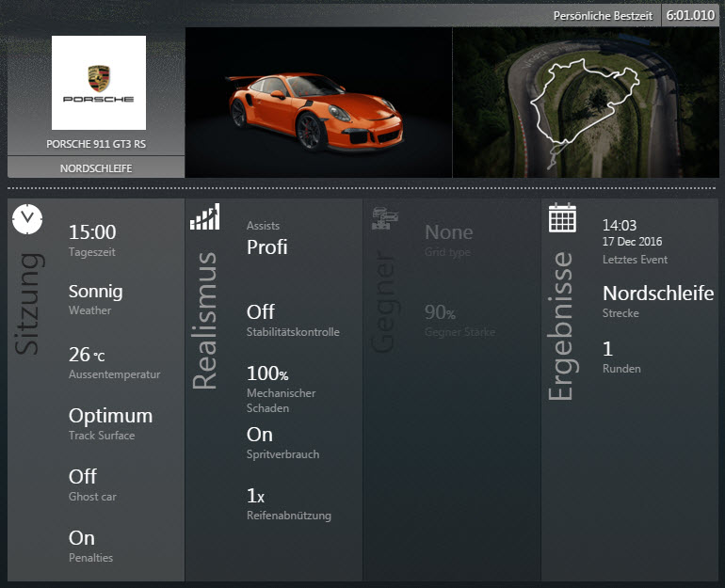Toggle Spritverbrauch On setting
The width and height of the screenshot is (725, 588).
[260, 435]
